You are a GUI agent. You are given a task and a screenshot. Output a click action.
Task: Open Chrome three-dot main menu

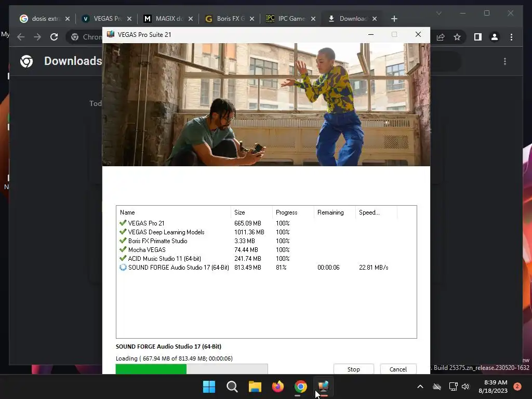(511, 37)
